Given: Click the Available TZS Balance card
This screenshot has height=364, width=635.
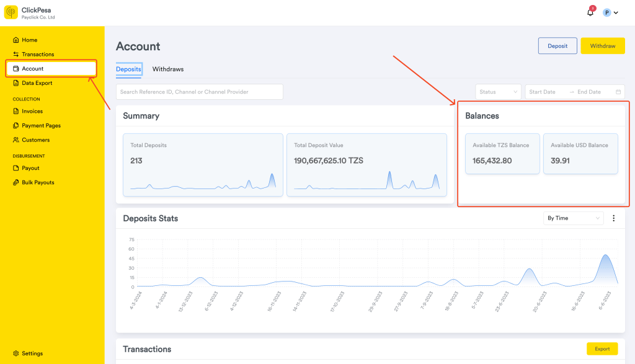Looking at the screenshot, I should click(x=502, y=154).
